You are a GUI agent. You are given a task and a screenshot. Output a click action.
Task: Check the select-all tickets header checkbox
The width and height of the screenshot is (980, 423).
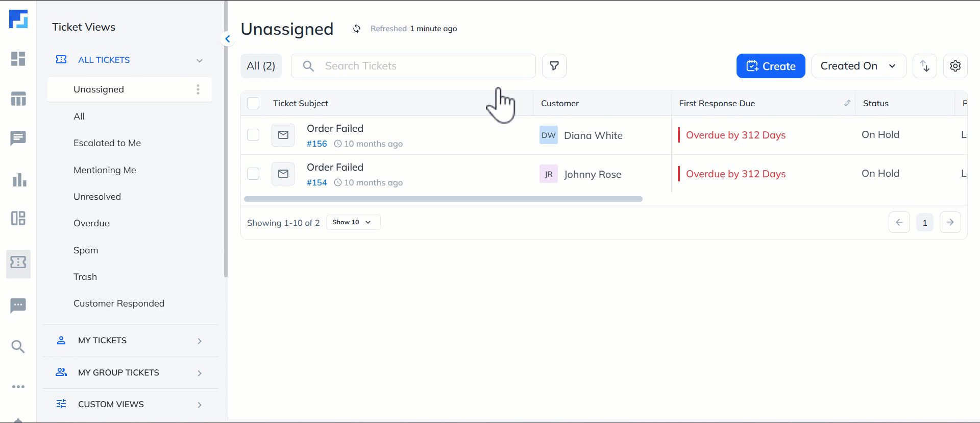point(253,103)
